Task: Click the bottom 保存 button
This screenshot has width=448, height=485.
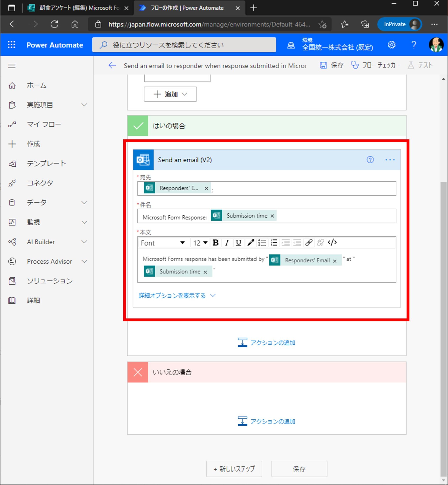Action: tap(299, 469)
